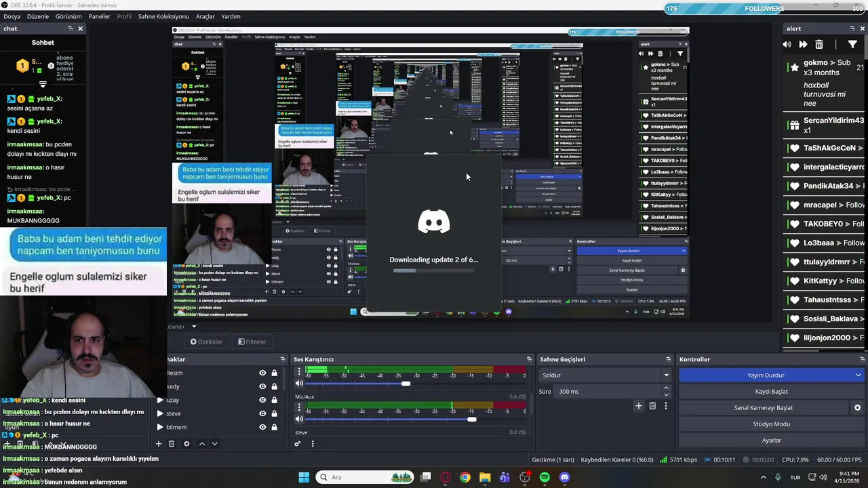Move the selected source up
This screenshot has width=868, height=488.
click(201, 444)
